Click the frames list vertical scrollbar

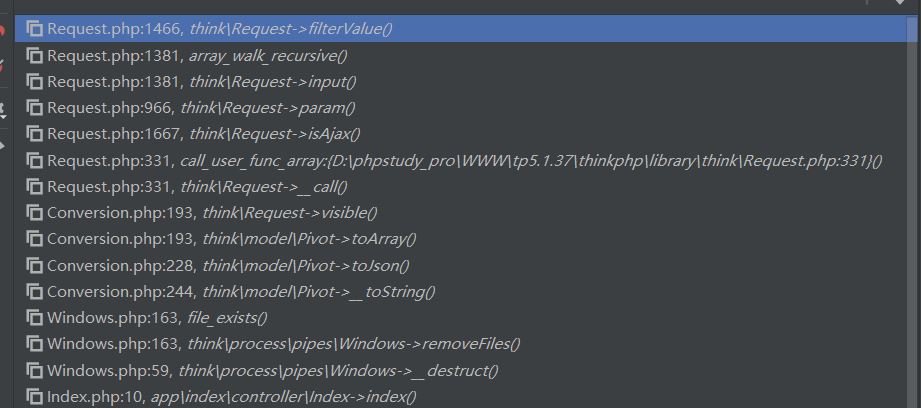pyautogui.click(x=915, y=211)
